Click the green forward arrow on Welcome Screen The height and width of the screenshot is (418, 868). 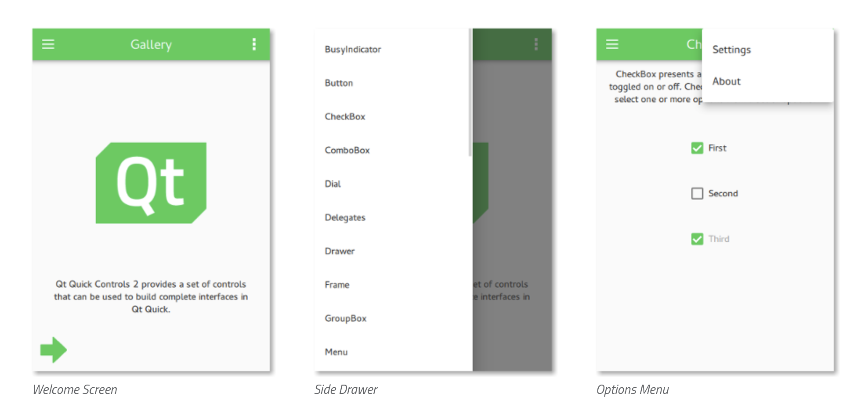tap(53, 350)
